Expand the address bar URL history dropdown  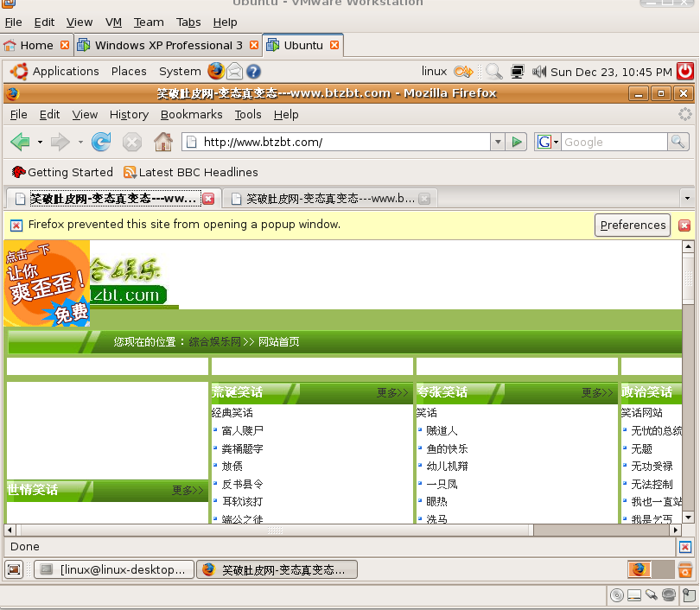pyautogui.click(x=498, y=143)
